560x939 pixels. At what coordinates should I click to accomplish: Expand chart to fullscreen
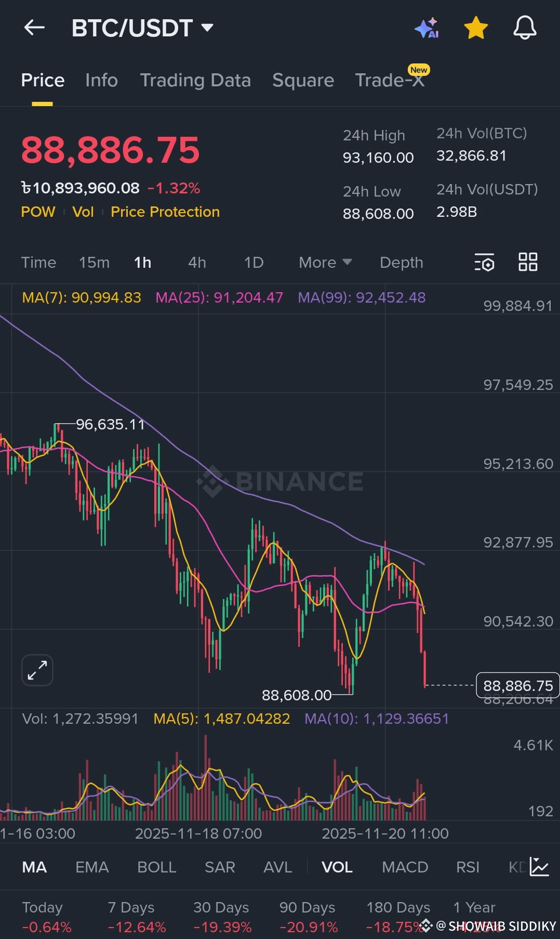[x=37, y=670]
